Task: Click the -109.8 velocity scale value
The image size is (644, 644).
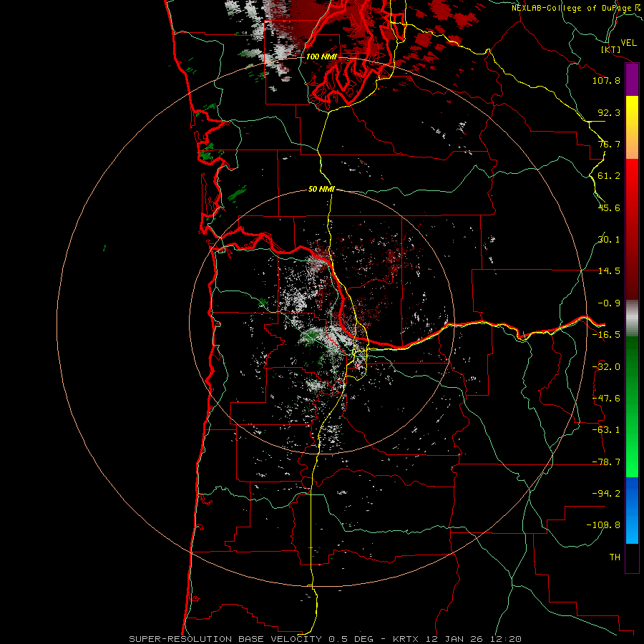Action: coord(603,525)
